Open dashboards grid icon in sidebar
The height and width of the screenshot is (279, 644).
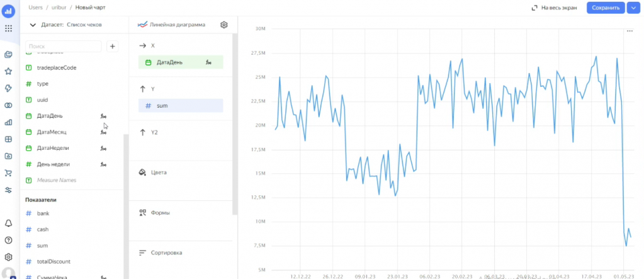8,139
